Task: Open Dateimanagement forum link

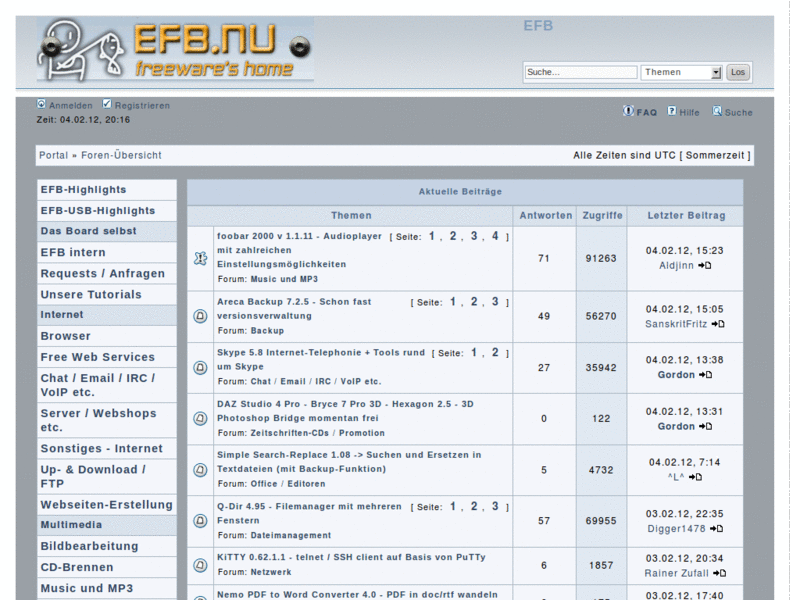Action: point(291,535)
